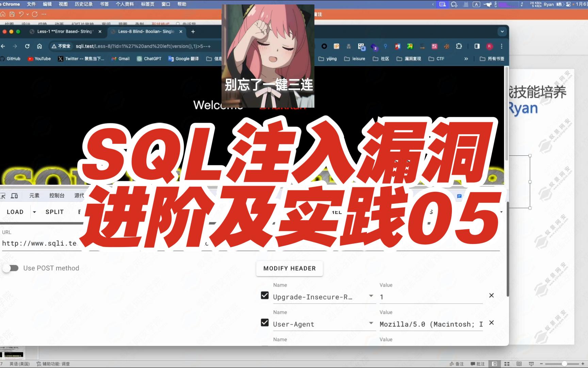Screen dimensions: 588x368
Task: Open the 书签 menu
Action: 104,4
